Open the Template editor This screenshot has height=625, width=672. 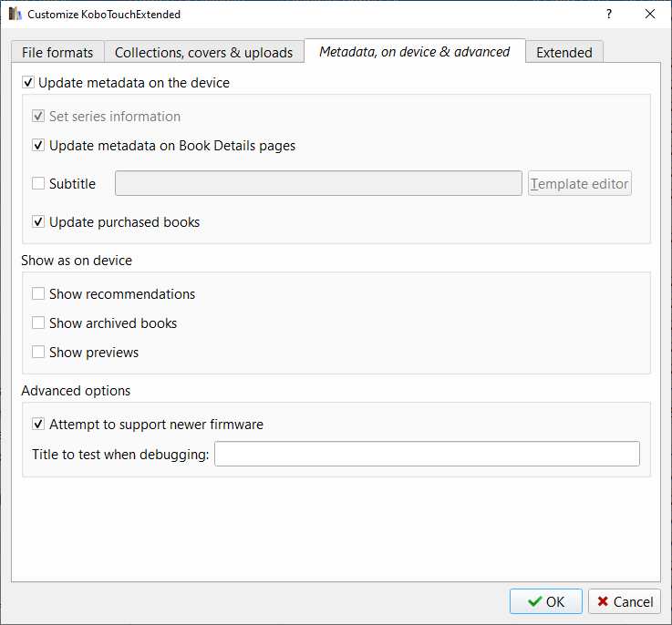tap(580, 184)
